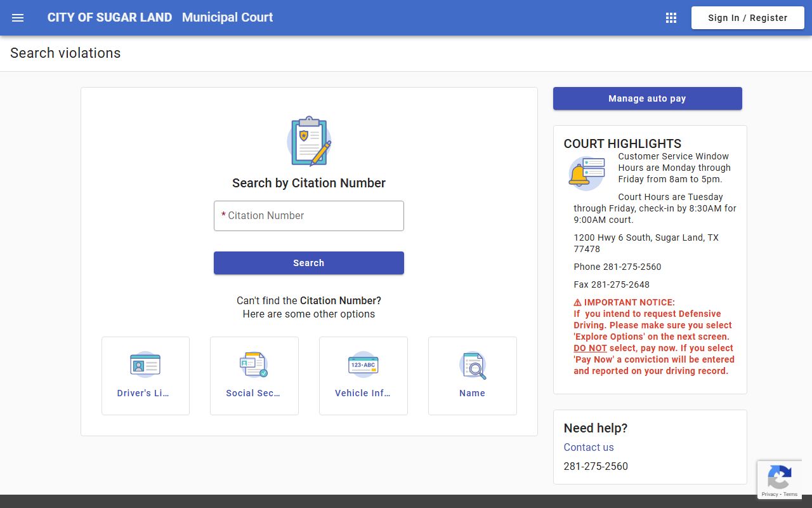This screenshot has height=508, width=812.
Task: Click the Phone 281-275-2560 line
Action: (617, 267)
